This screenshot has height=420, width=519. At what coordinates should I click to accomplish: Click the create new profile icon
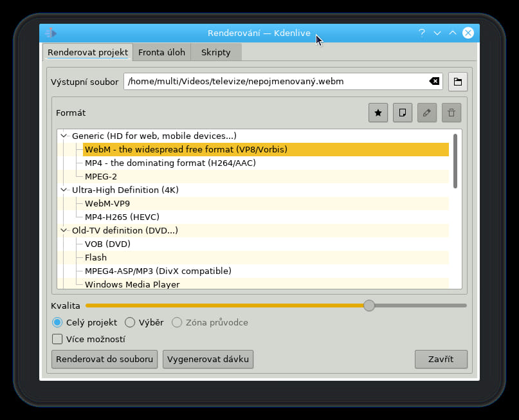click(403, 113)
